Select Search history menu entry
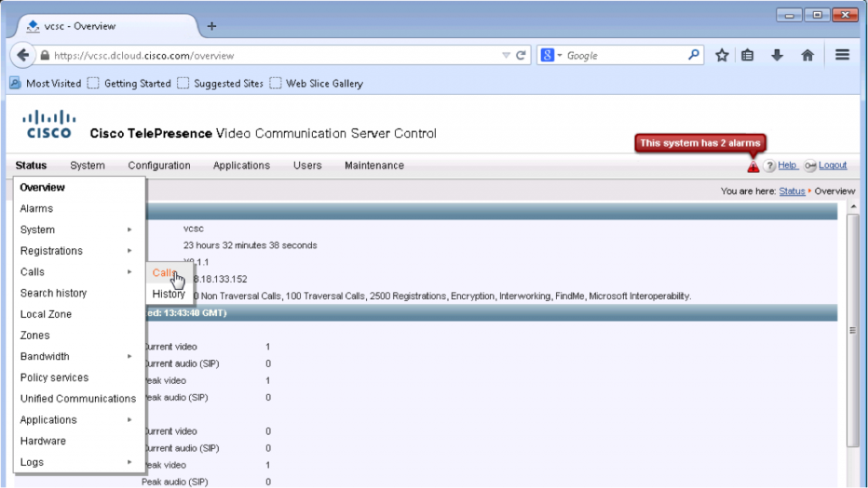Image resolution: width=868 pixels, height=488 pixels. pyautogui.click(x=79, y=292)
